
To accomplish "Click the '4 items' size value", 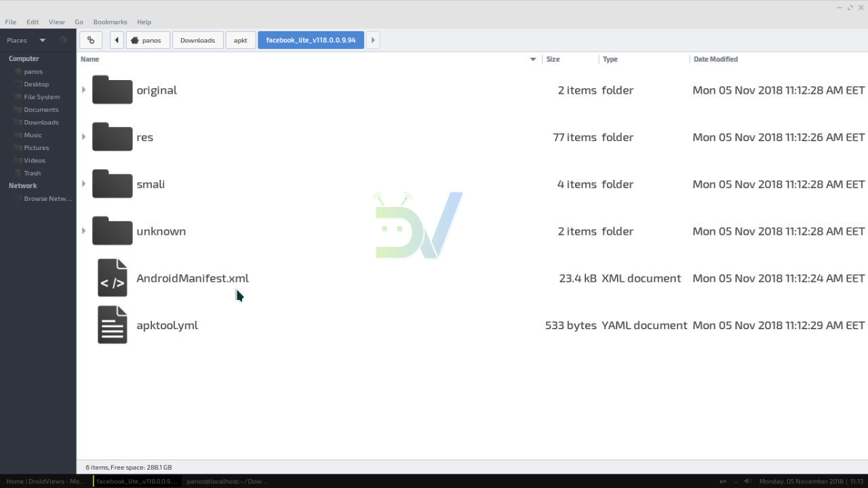I will pyautogui.click(x=577, y=184).
